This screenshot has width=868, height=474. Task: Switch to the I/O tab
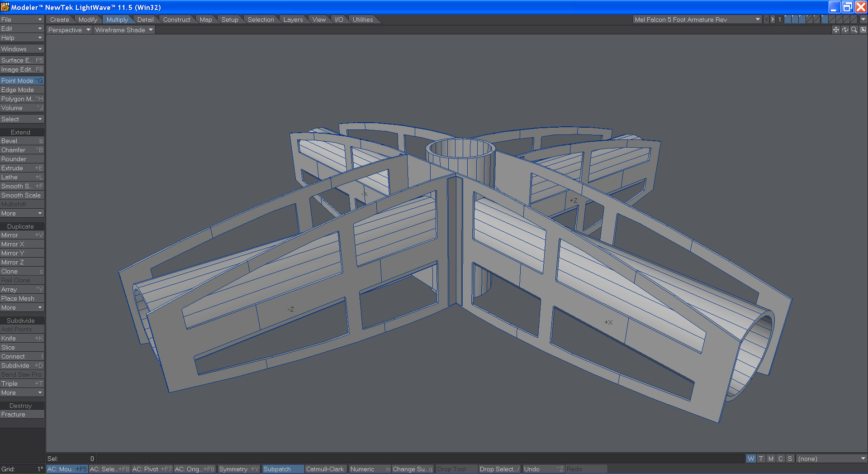tap(339, 19)
